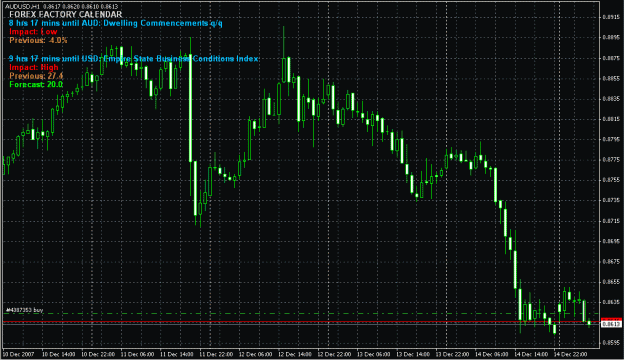Click the '10 Dec 22:00' time axis label
Viewport: 625px width, 360px height.
pos(98,354)
